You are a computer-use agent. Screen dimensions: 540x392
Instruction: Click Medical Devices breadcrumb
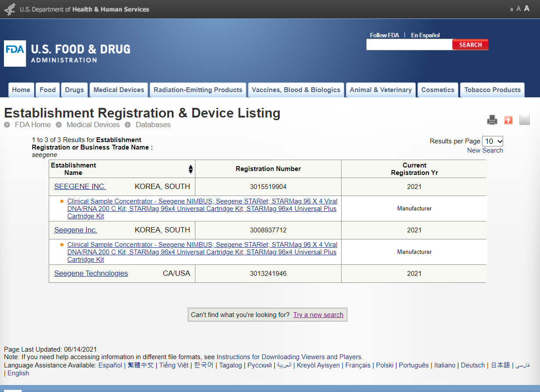click(x=93, y=125)
